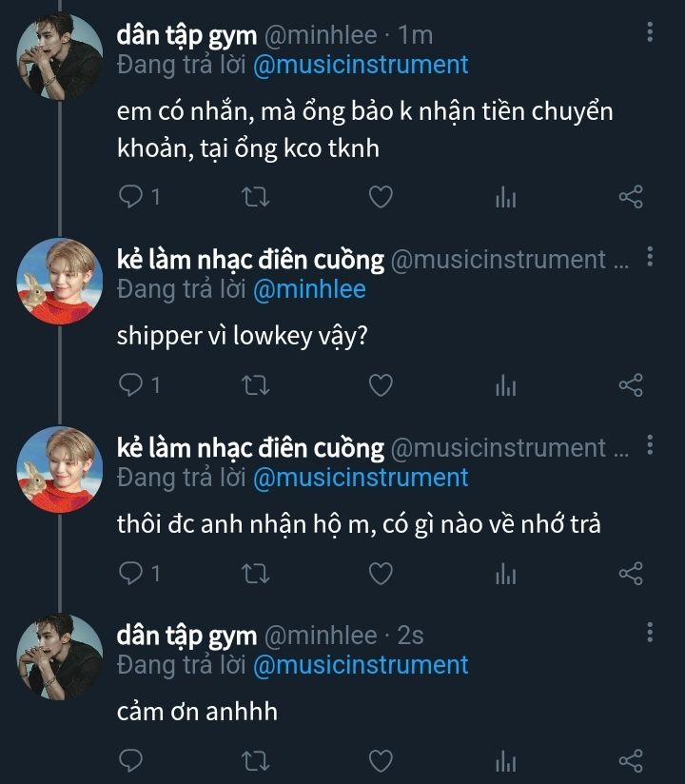Open more options for the lowkey tweet
Viewport: 685px width, 784px height.
click(x=650, y=257)
